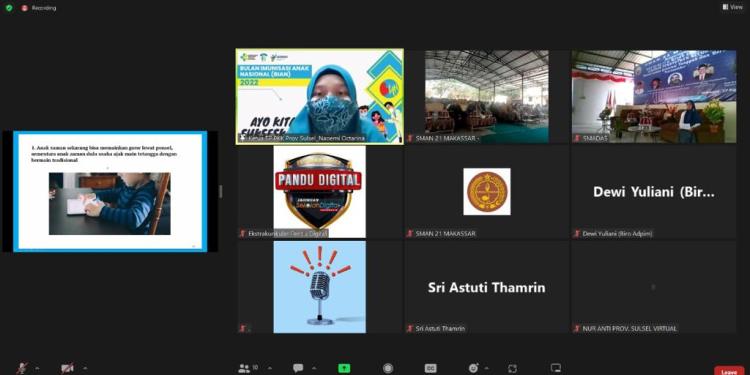Open the Participants panel icon
The height and width of the screenshot is (375, 750).
[244, 368]
